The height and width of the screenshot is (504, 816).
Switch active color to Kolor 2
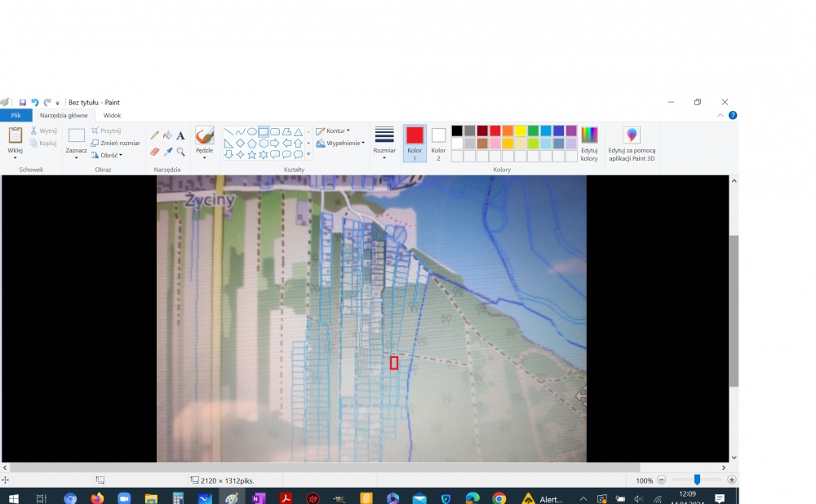pos(438,144)
